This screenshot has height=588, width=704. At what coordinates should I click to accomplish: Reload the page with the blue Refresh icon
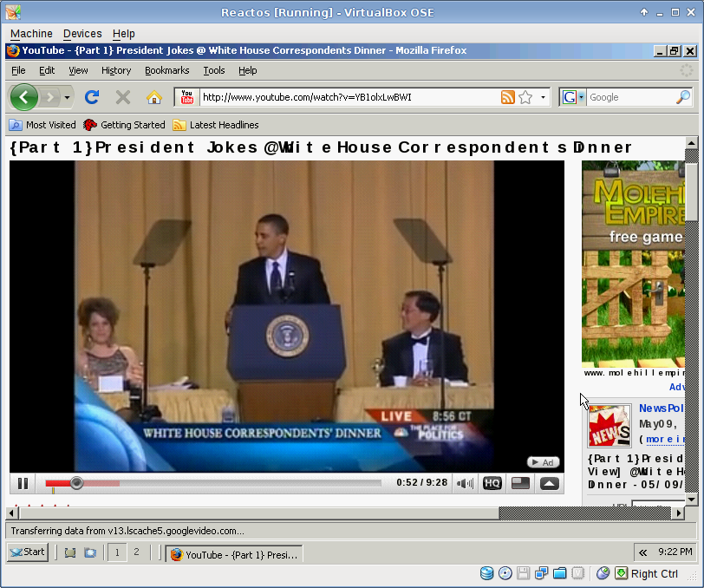[92, 97]
